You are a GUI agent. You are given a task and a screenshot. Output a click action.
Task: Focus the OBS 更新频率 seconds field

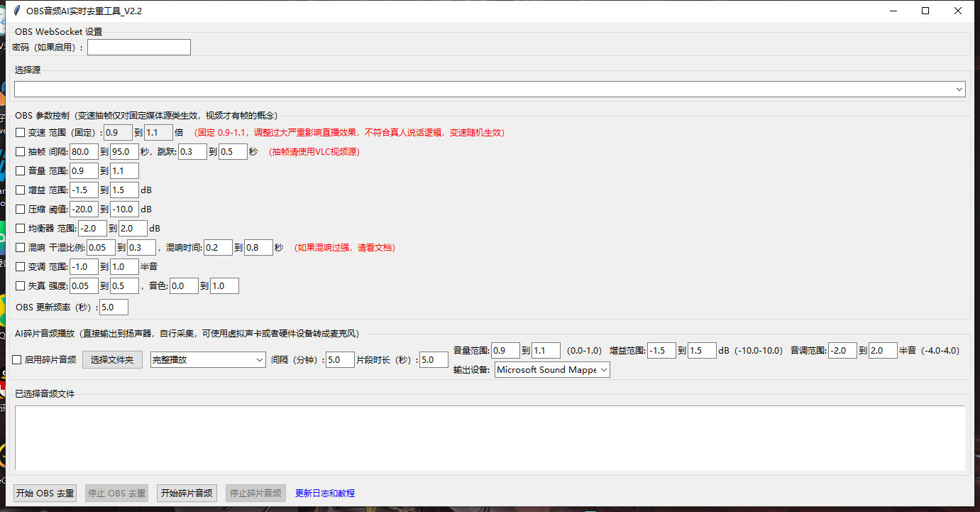[114, 307]
